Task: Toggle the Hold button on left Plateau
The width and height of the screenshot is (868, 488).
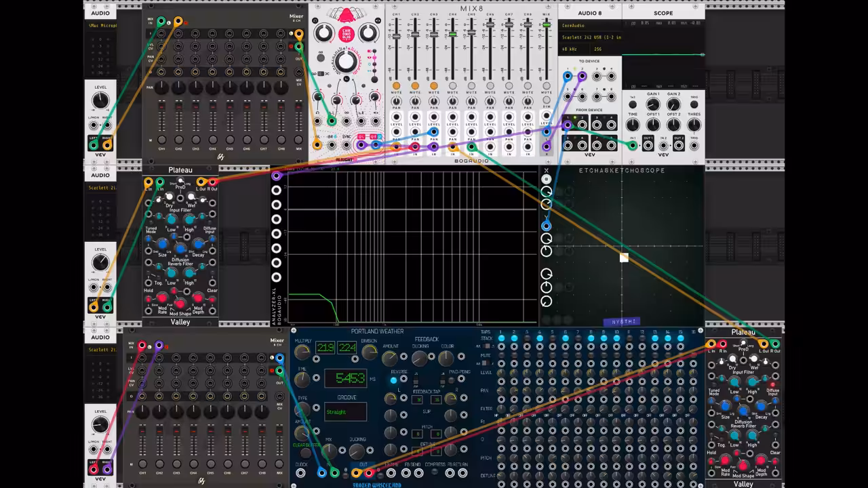Action: tap(149, 298)
